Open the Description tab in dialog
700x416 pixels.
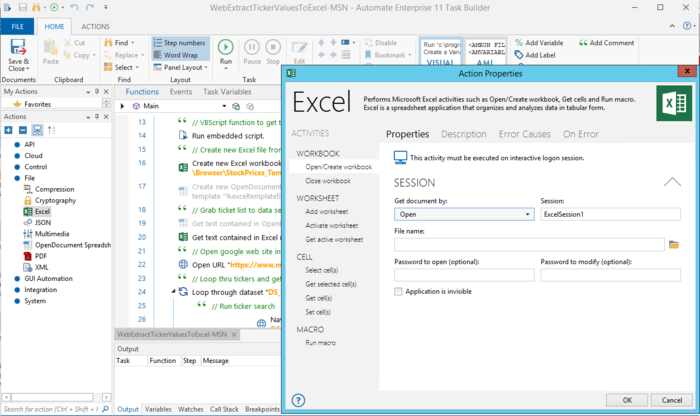[464, 134]
